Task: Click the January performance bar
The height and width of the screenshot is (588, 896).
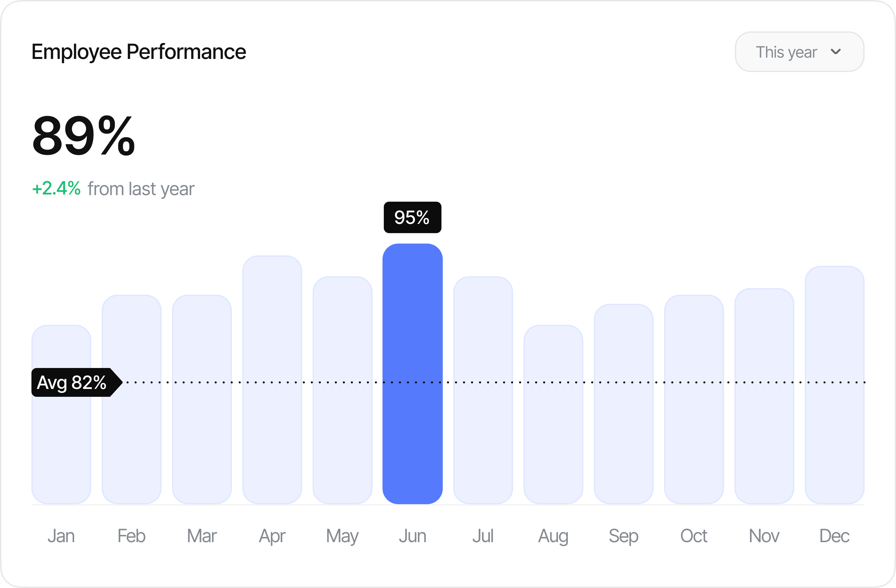Action: [x=61, y=433]
